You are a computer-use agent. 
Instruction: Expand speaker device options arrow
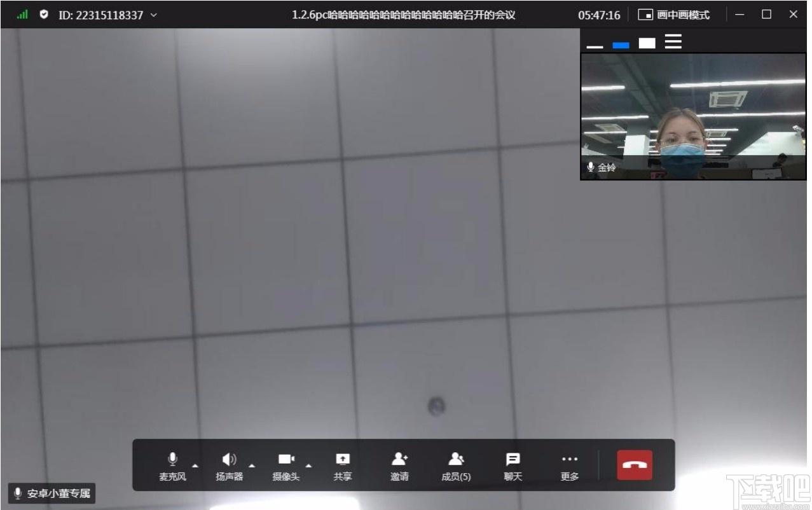point(252,465)
